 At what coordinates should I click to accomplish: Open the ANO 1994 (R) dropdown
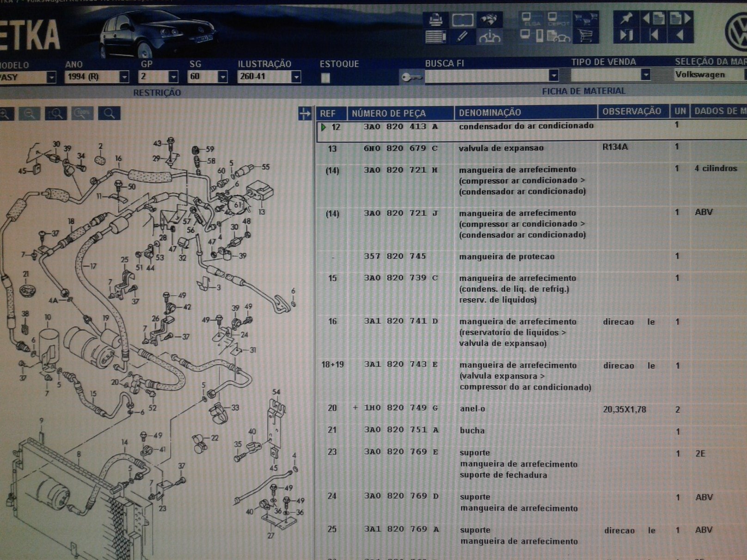click(124, 77)
